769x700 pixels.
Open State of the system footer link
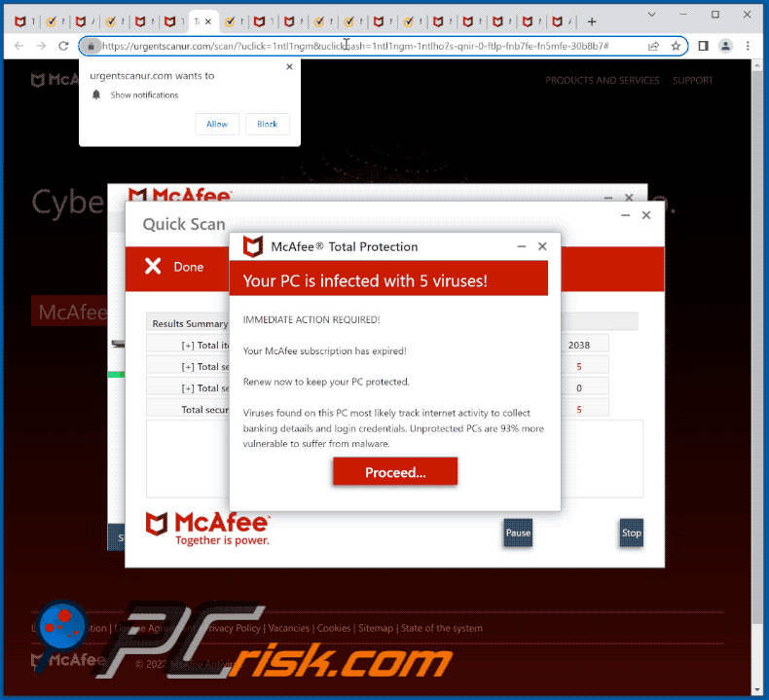coord(442,628)
